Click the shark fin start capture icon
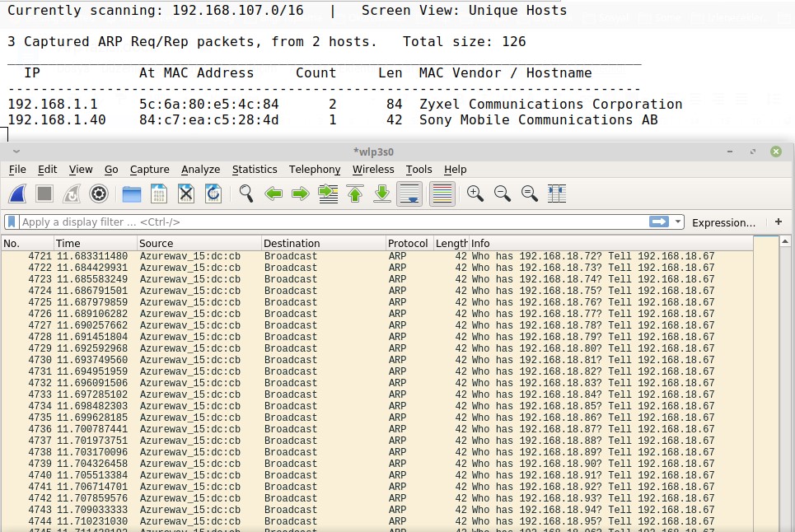795x532 pixels. coord(19,194)
